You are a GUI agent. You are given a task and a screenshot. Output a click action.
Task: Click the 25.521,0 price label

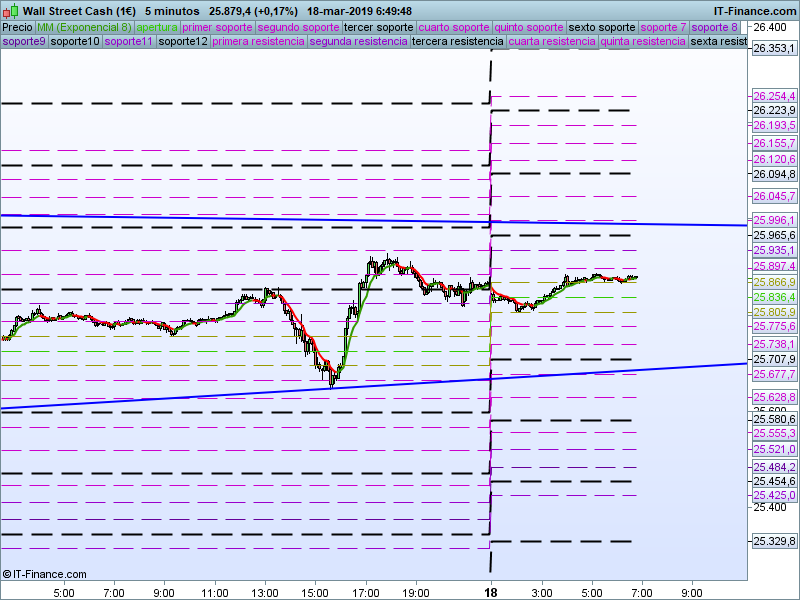pos(774,449)
